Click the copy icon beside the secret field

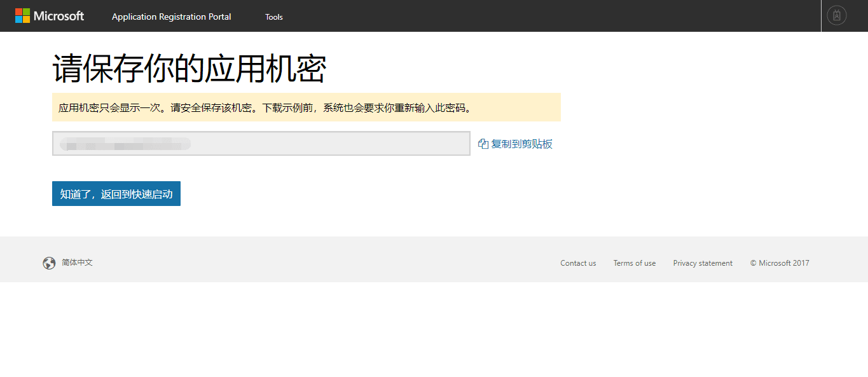pyautogui.click(x=483, y=144)
